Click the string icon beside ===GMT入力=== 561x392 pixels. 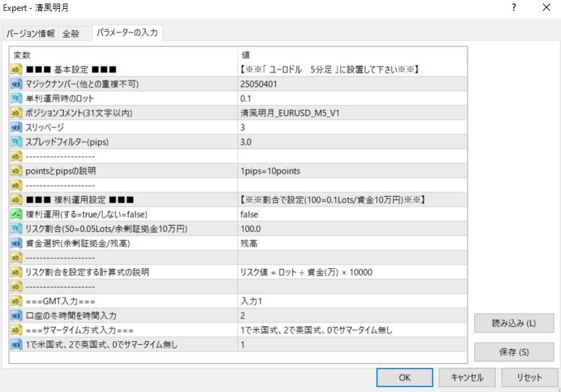click(16, 301)
